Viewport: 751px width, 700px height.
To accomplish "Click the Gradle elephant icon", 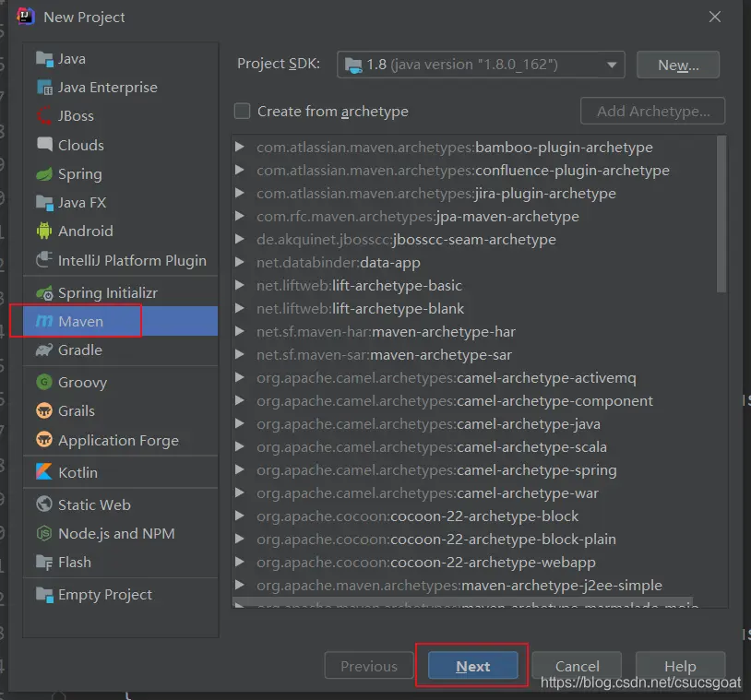I will click(x=44, y=350).
